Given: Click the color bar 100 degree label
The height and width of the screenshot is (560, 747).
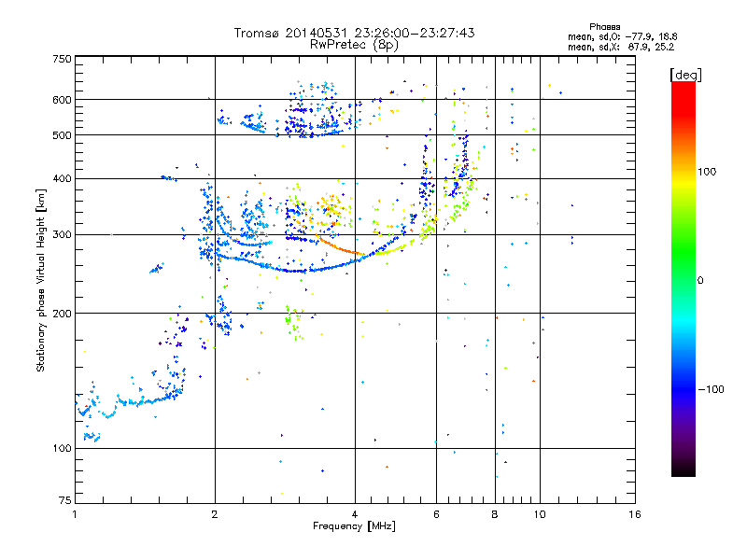Looking at the screenshot, I should click(707, 172).
